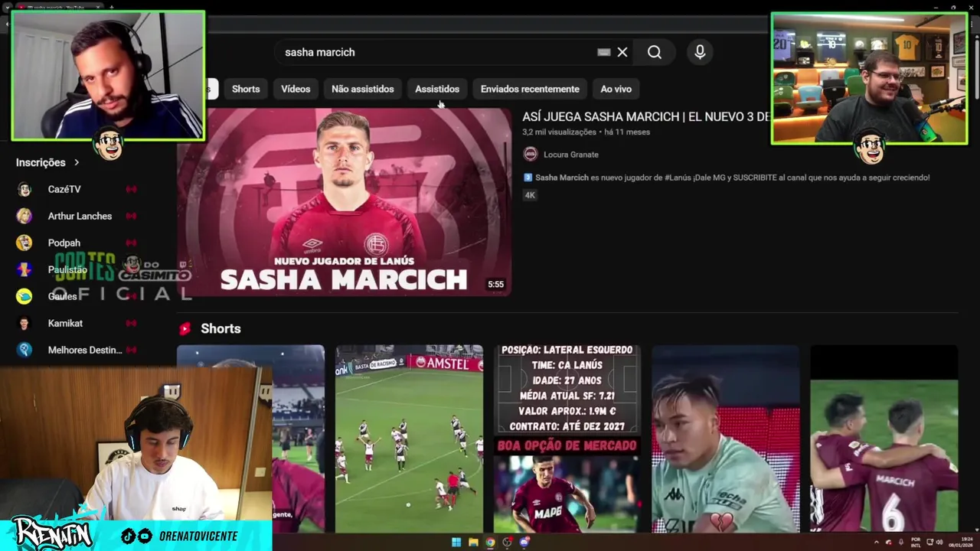
Task: Select the Ao vivo filter chip
Action: click(x=616, y=89)
